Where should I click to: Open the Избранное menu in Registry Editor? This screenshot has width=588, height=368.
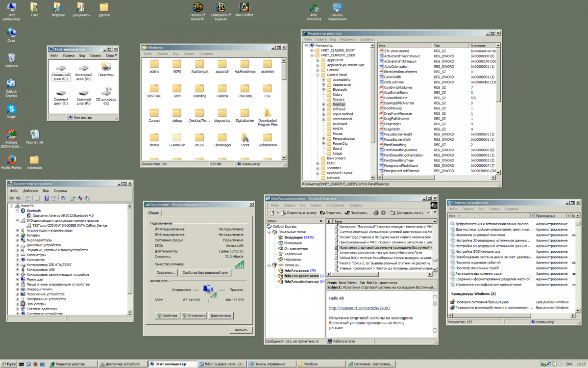[x=347, y=39]
